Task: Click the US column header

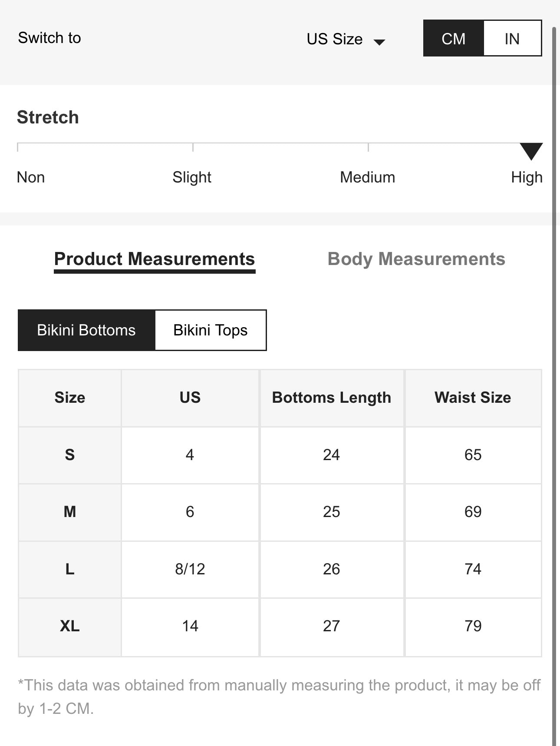Action: click(190, 398)
